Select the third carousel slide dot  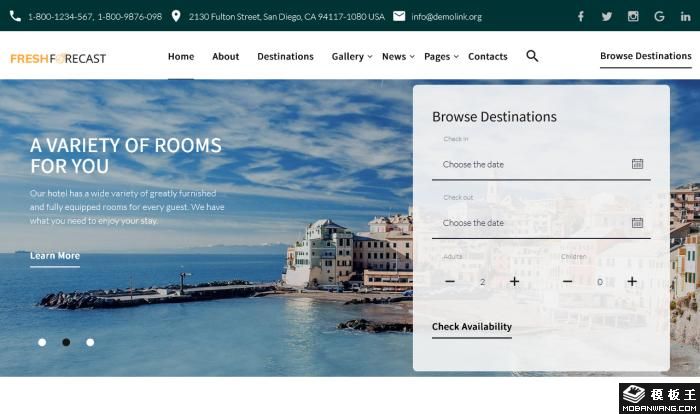coord(90,342)
